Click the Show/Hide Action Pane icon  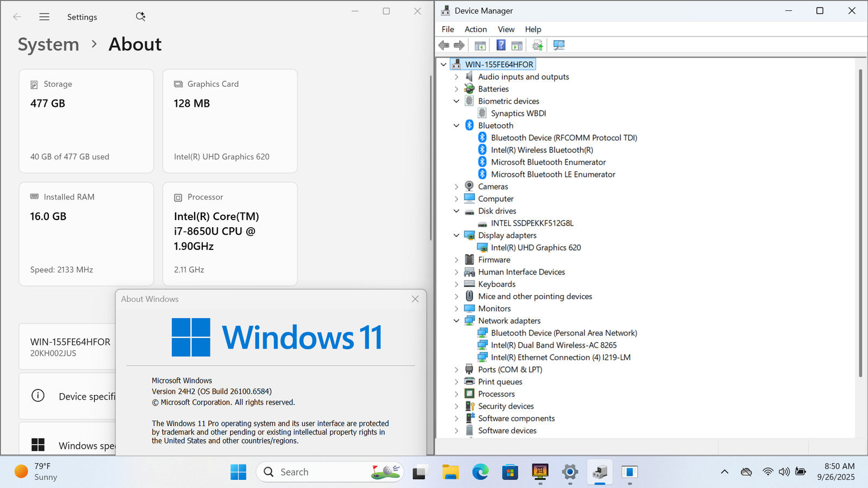tap(517, 45)
